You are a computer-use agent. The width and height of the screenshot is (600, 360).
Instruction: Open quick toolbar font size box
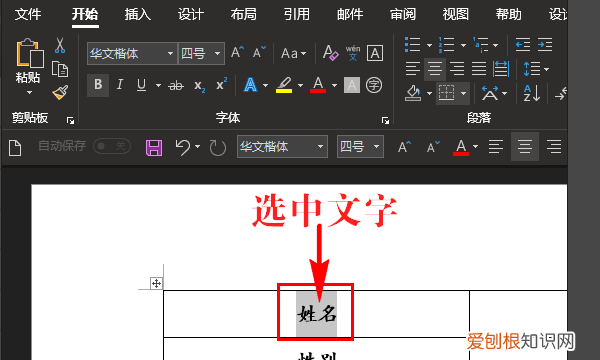click(360, 146)
